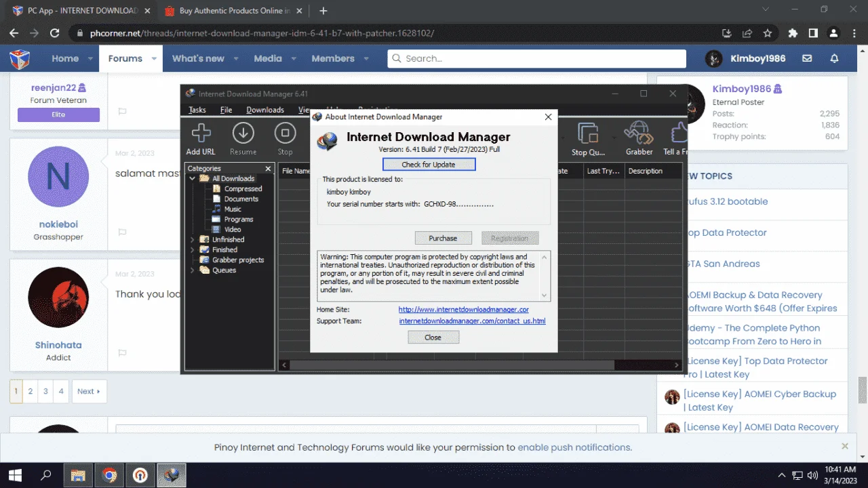This screenshot has height=488, width=868.
Task: Click the Chrome profile avatar icon
Action: (x=834, y=33)
